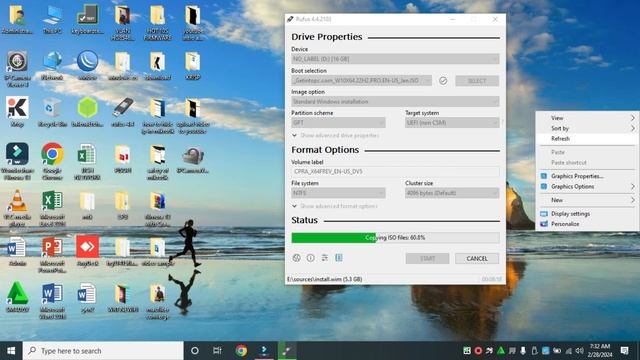Viewport: 640px width, 360px height.
Task: Open Wondershare Filmora desktop shortcut
Action: (x=17, y=162)
